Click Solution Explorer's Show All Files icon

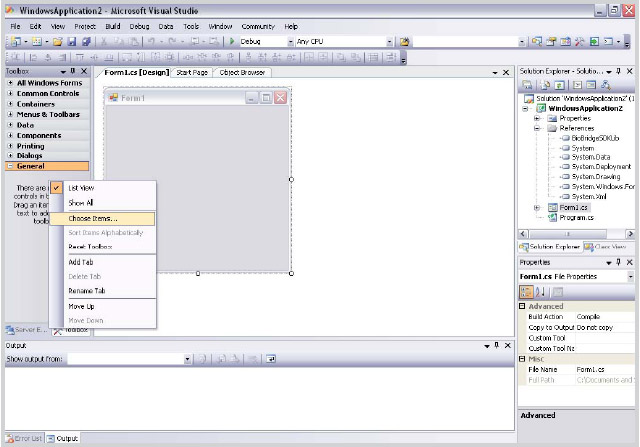[545, 85]
